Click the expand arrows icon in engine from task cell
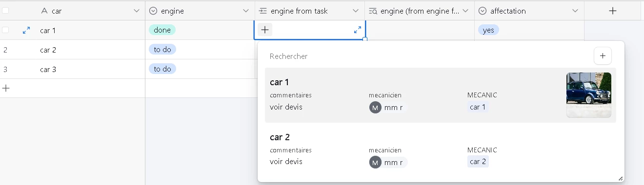Image resolution: width=644 pixels, height=185 pixels. tap(358, 30)
